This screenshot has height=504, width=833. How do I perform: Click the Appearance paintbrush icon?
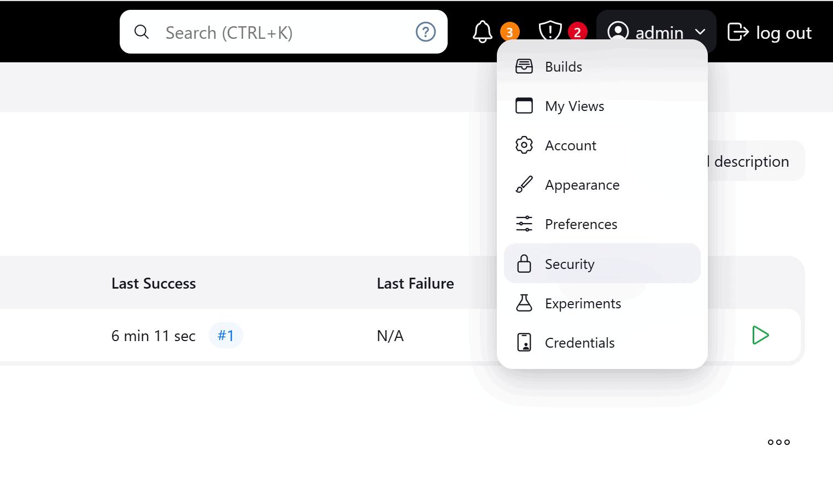pos(524,185)
